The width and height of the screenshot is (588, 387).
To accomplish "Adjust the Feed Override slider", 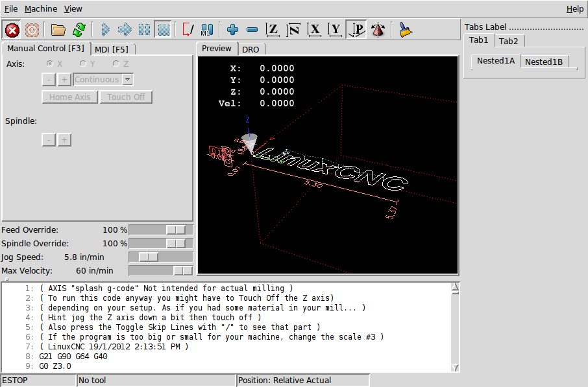I will pos(161,229).
